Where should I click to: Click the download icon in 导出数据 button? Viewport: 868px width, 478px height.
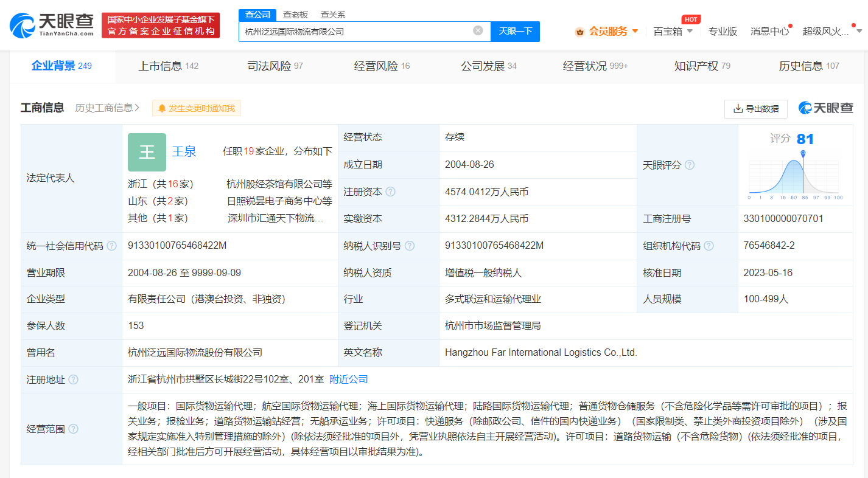pos(738,109)
